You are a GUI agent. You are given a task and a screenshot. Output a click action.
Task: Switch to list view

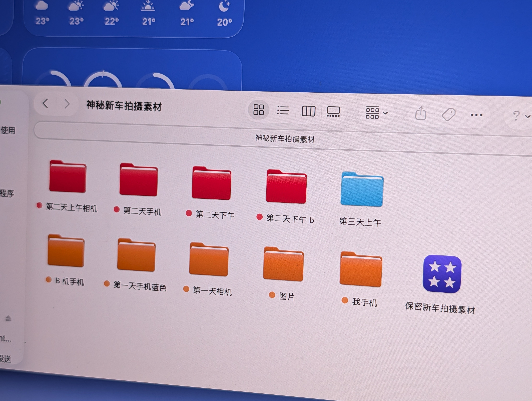[x=283, y=110]
